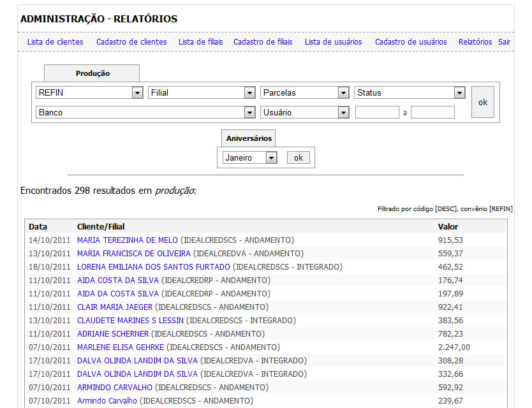Expand the Status dropdown
Screen dimensions: 532x408
[x=410, y=93]
